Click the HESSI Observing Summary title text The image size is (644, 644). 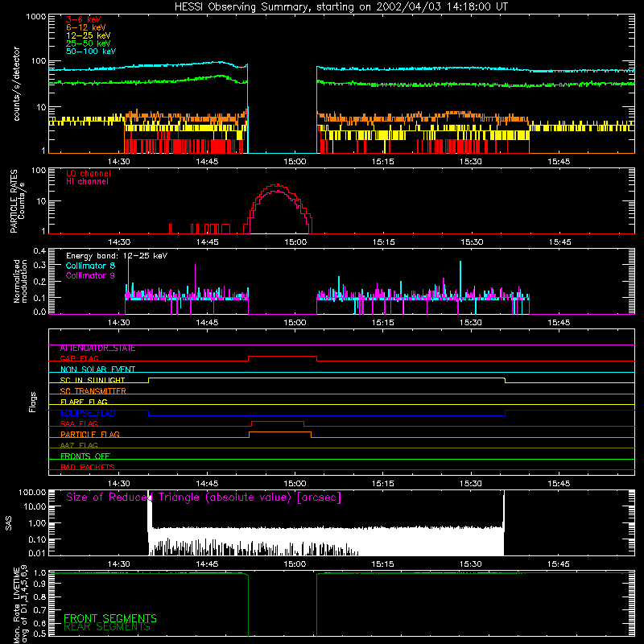point(341,7)
